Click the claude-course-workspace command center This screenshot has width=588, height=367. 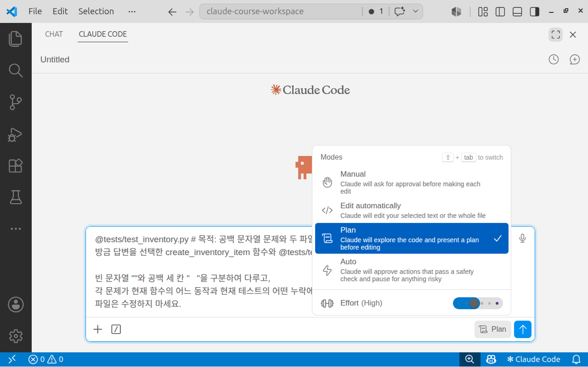[281, 12]
